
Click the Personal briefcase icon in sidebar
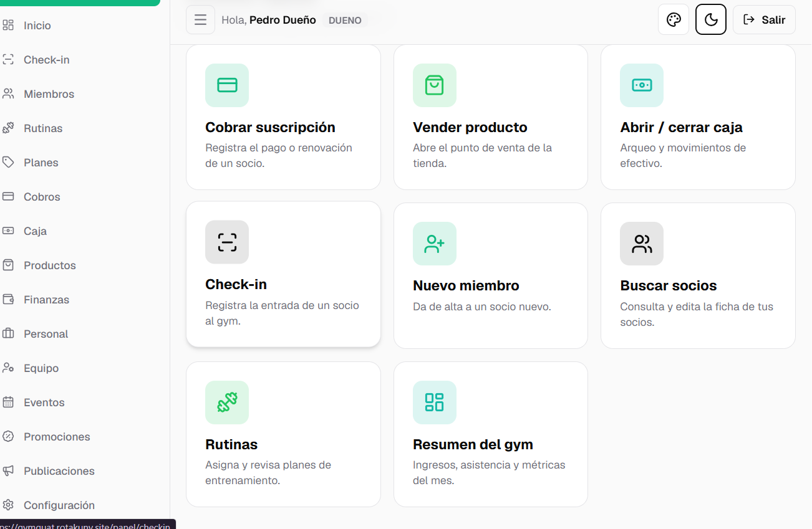coord(8,334)
